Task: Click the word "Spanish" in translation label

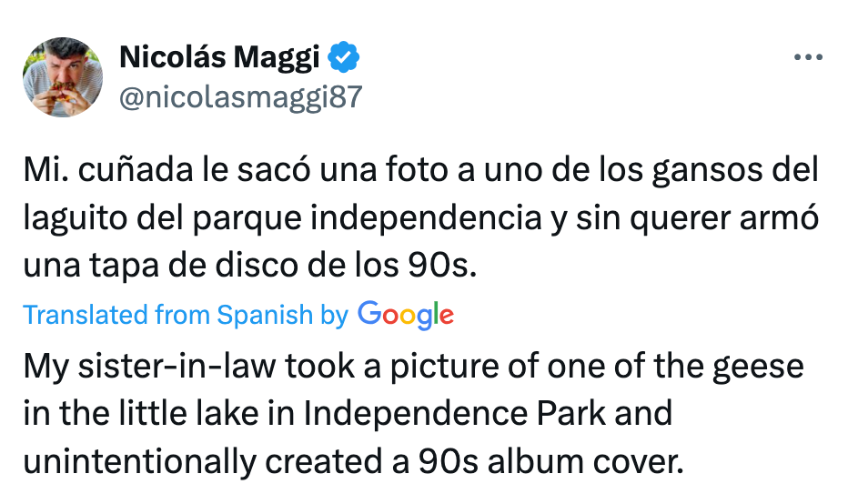Action: click(x=265, y=315)
